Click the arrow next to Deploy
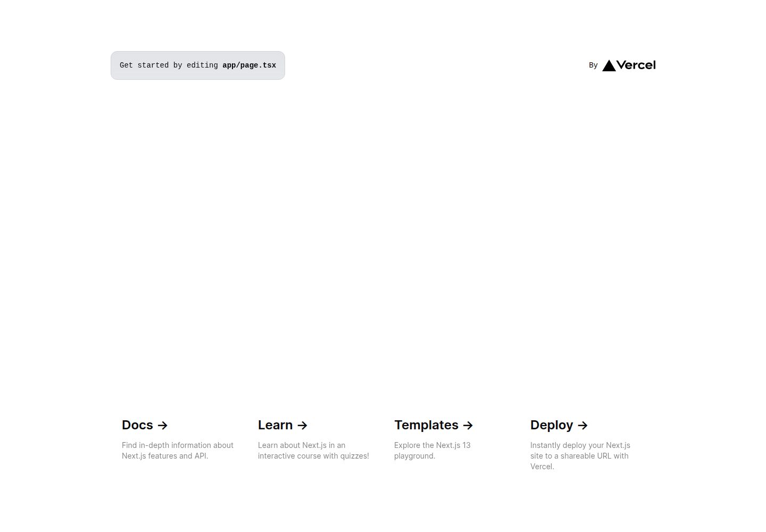766x532 pixels. pyautogui.click(x=582, y=426)
